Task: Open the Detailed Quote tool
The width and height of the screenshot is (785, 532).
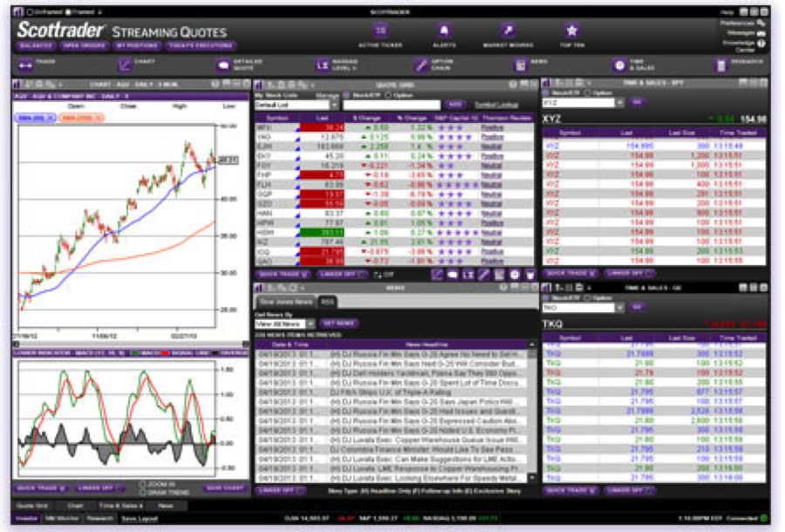Action: (223, 65)
